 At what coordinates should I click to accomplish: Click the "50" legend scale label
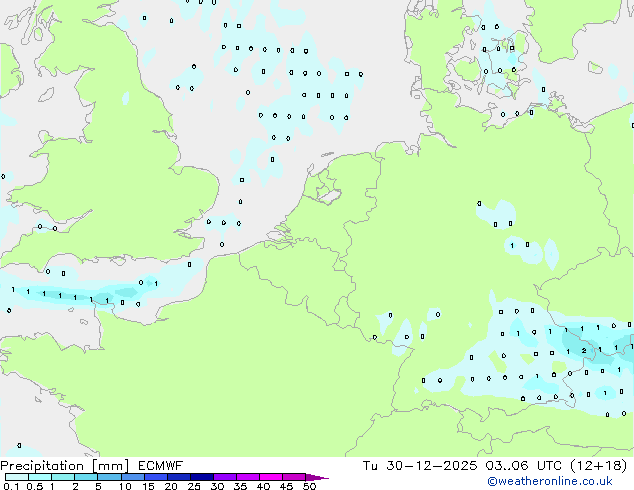pyautogui.click(x=309, y=486)
